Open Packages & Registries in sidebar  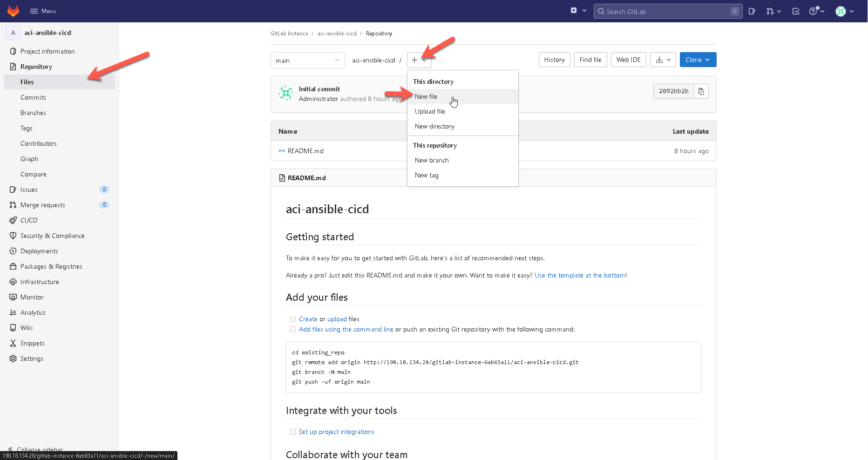[x=59, y=266]
